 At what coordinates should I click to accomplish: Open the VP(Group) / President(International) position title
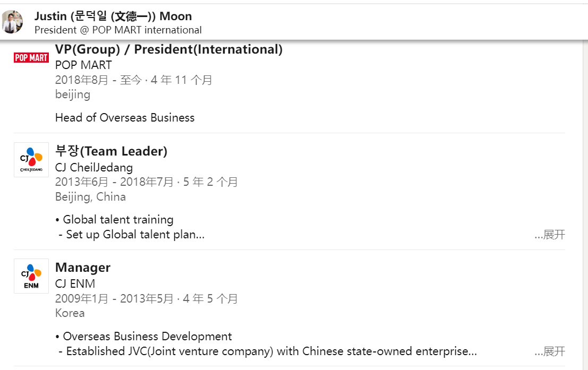pos(169,49)
